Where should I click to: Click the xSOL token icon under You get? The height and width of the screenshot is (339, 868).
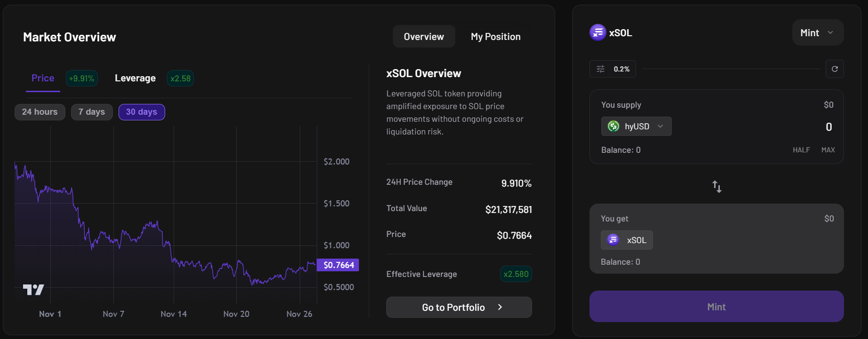point(613,240)
